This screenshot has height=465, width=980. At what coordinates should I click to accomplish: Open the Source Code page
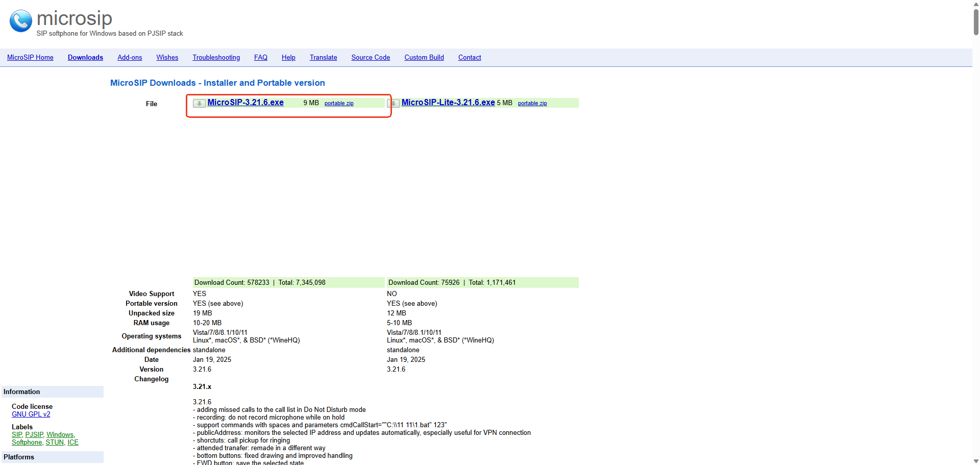coord(371,58)
